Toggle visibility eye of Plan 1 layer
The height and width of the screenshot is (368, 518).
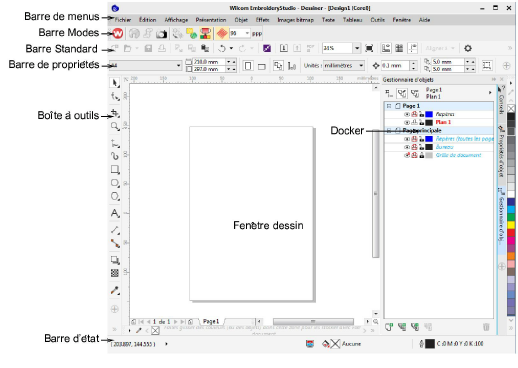click(407, 122)
